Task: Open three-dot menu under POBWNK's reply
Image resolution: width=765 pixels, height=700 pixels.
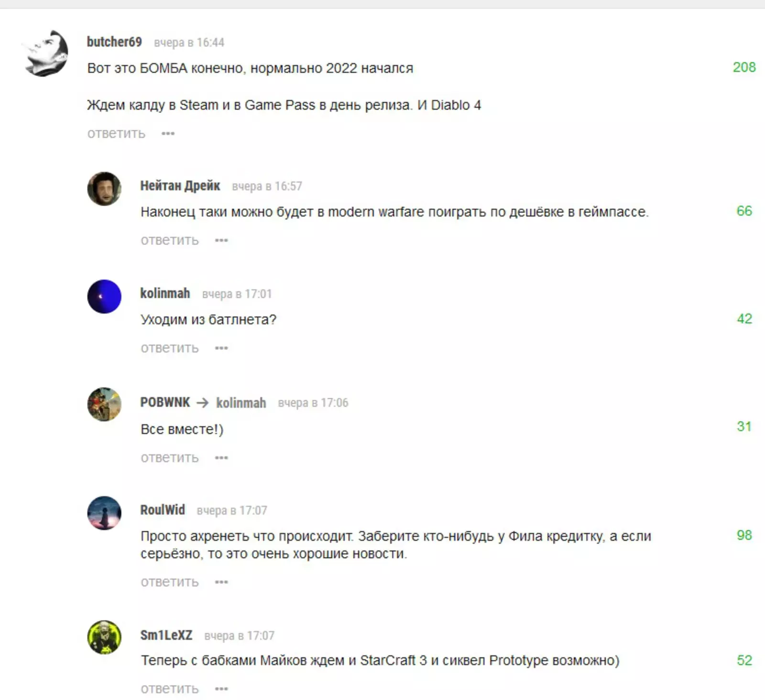Action: pos(221,458)
